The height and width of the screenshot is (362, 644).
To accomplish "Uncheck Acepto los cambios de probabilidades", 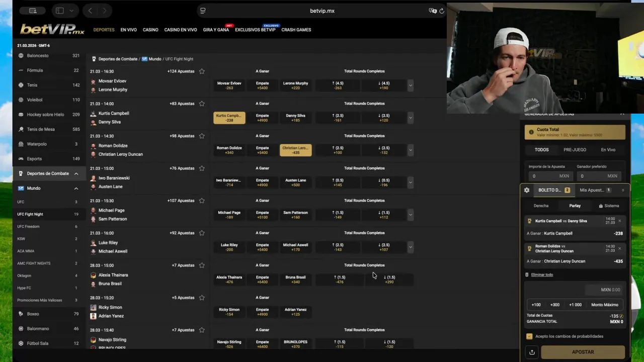I will [x=529, y=336].
